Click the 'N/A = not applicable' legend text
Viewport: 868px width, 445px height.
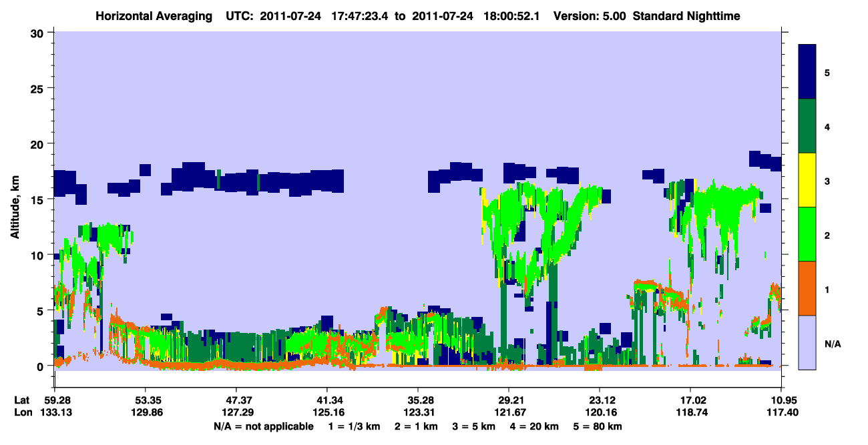(263, 426)
